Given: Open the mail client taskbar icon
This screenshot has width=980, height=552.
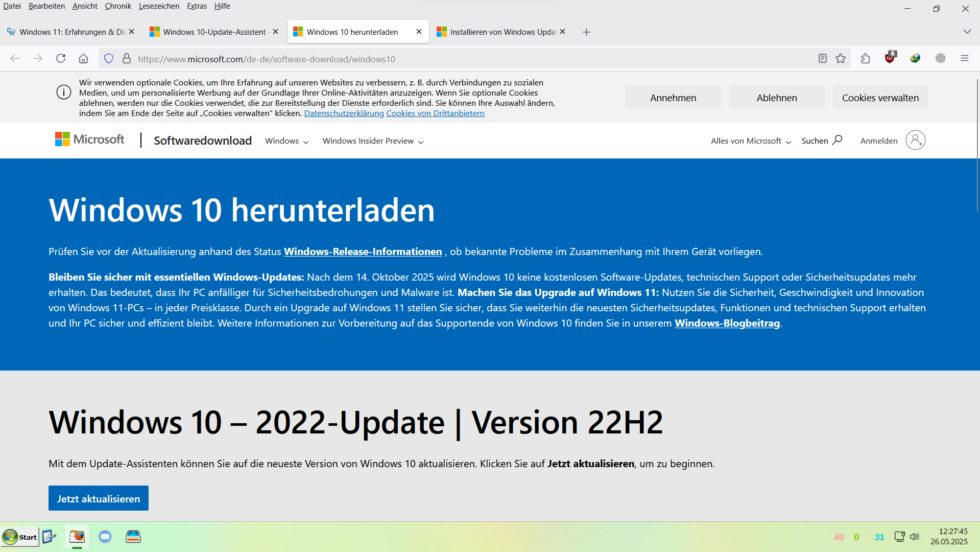Looking at the screenshot, I should tap(105, 537).
